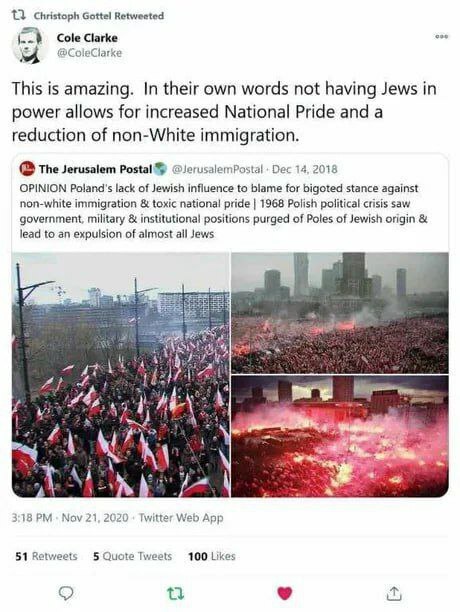The height and width of the screenshot is (612, 460).
Task: View the 5 Quote Tweets list
Action: [x=132, y=556]
